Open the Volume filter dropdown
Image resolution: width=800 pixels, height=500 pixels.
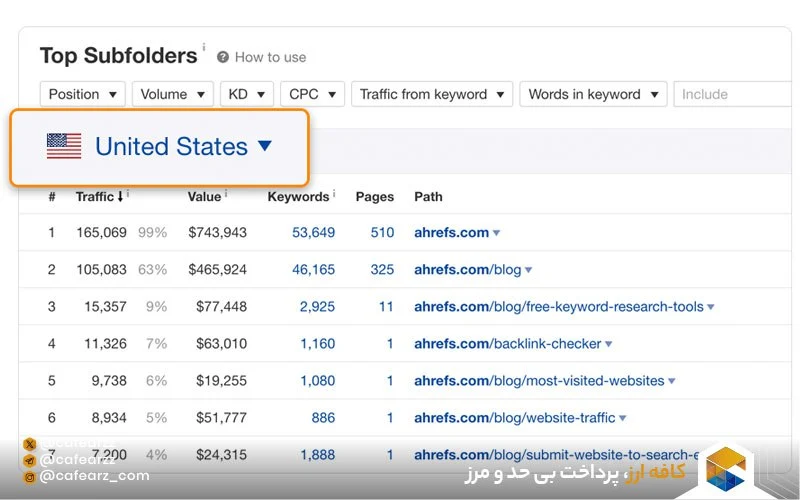(172, 94)
